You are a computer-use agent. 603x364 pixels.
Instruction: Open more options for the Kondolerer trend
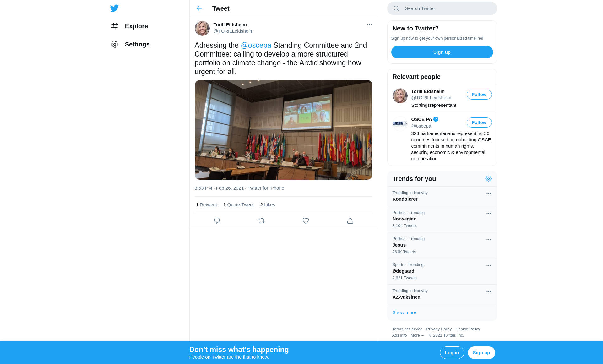point(489,194)
